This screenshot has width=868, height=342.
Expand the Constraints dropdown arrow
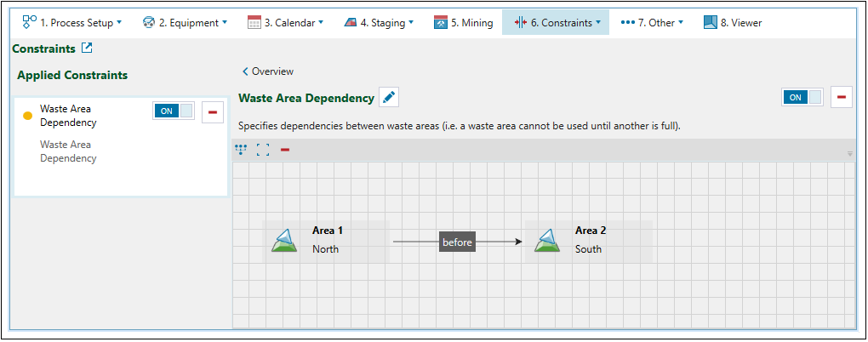pyautogui.click(x=598, y=23)
